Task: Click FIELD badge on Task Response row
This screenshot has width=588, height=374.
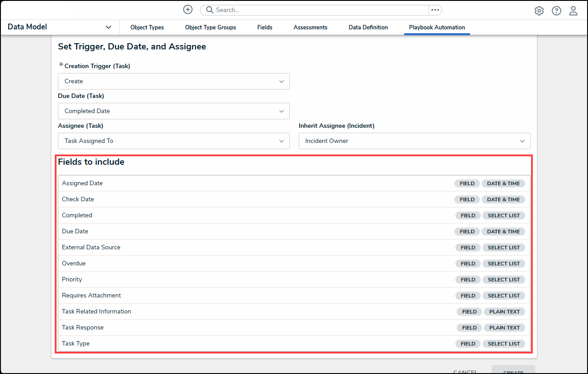Action: pos(470,328)
